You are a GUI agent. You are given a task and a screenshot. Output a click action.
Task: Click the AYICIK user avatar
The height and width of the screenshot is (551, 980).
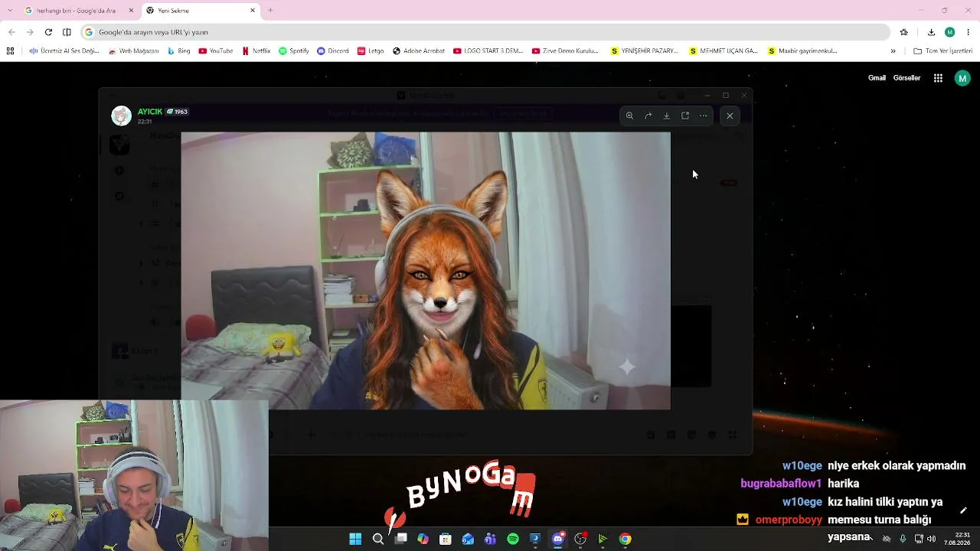pyautogui.click(x=121, y=116)
